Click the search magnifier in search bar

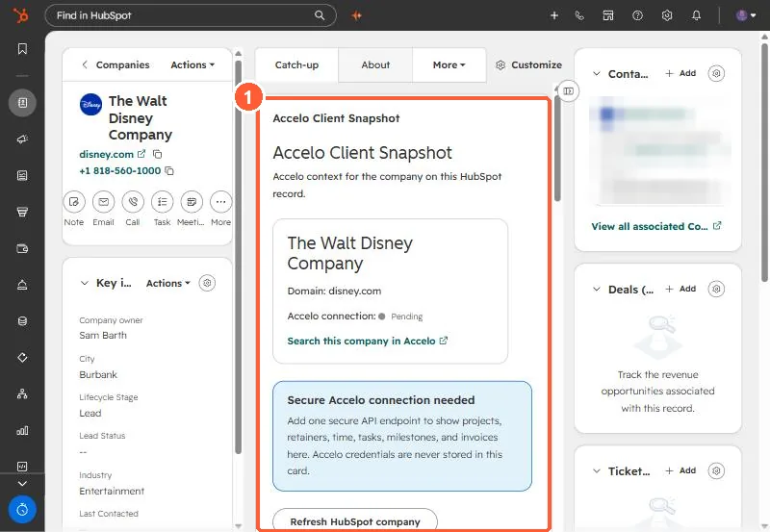[320, 15]
